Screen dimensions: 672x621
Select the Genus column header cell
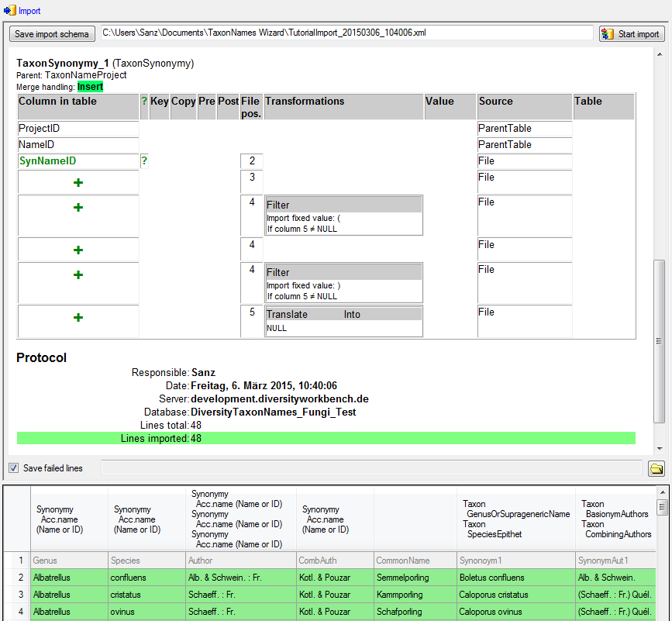(69, 561)
